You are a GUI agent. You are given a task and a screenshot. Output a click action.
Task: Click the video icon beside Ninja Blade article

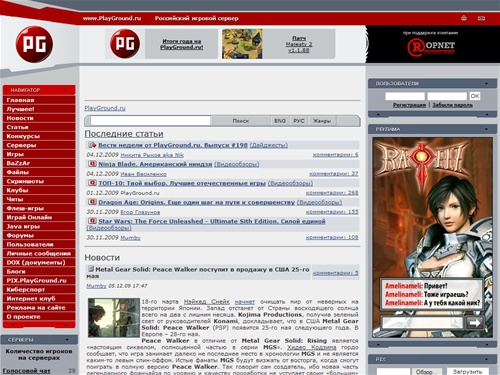[x=92, y=164]
